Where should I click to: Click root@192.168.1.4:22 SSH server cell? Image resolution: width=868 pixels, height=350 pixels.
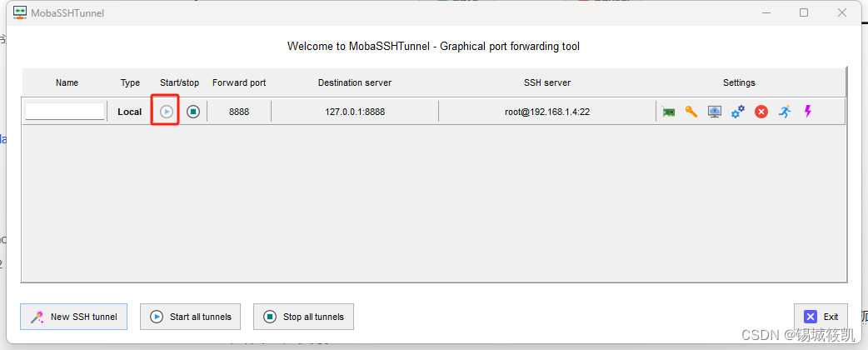pyautogui.click(x=547, y=112)
